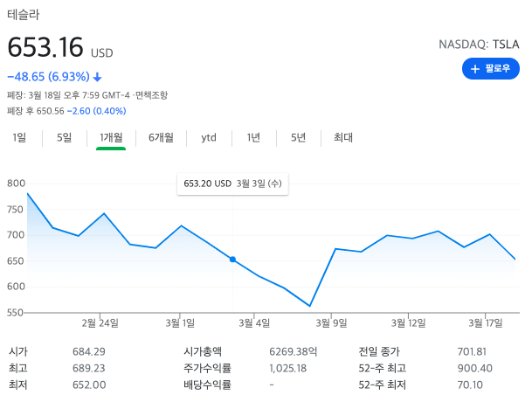
Task: Open the 최대 range tab
Action: click(343, 137)
